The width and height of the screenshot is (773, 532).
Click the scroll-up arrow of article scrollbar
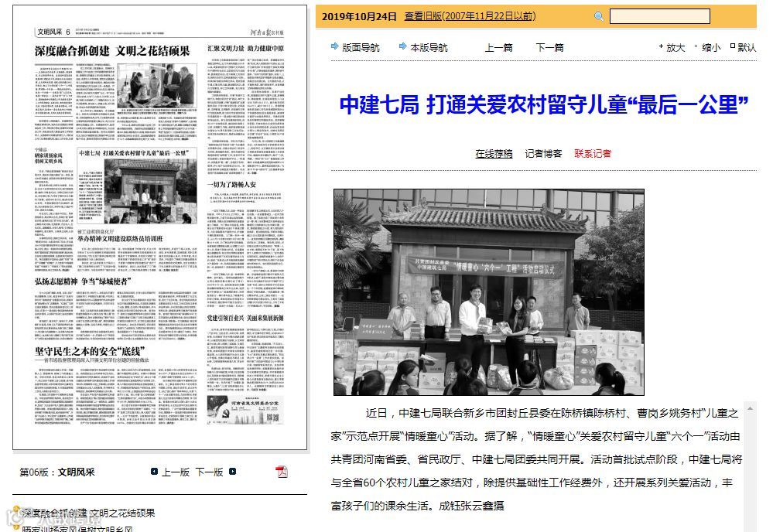pos(750,408)
